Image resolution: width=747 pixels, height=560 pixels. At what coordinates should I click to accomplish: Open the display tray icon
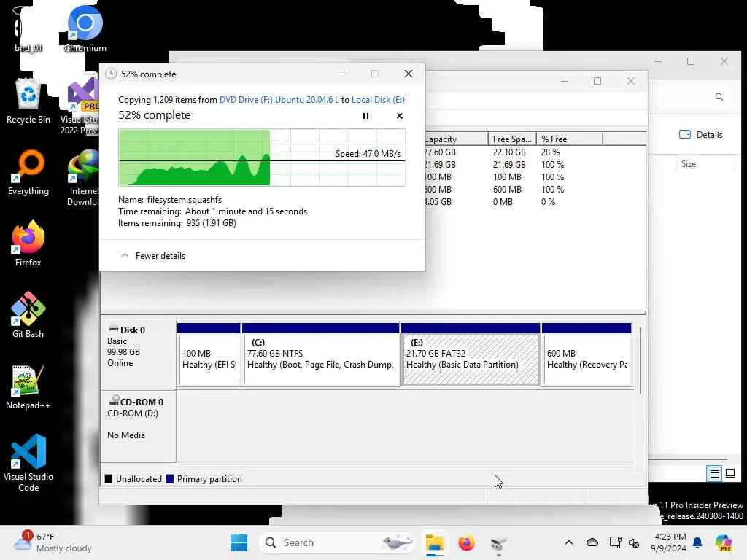pos(615,542)
